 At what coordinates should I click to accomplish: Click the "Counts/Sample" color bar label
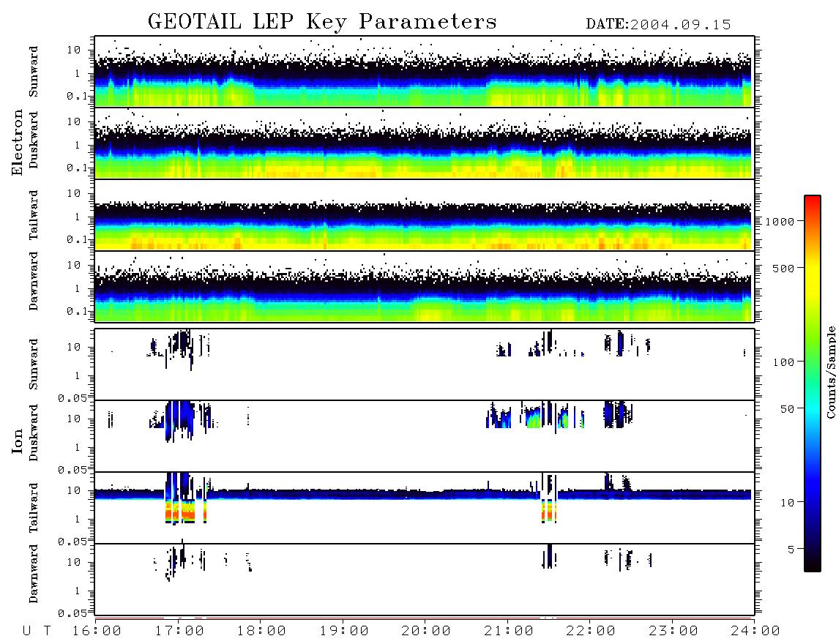click(830, 372)
